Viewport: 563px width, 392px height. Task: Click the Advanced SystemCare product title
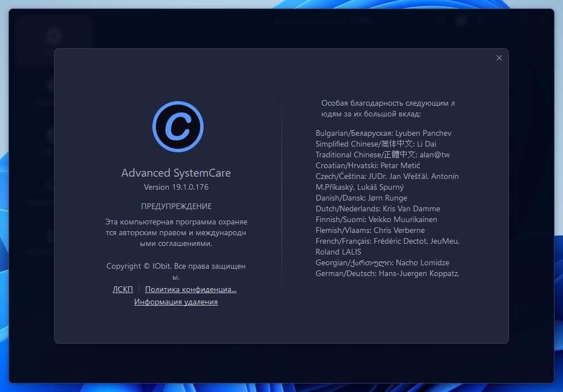point(176,173)
